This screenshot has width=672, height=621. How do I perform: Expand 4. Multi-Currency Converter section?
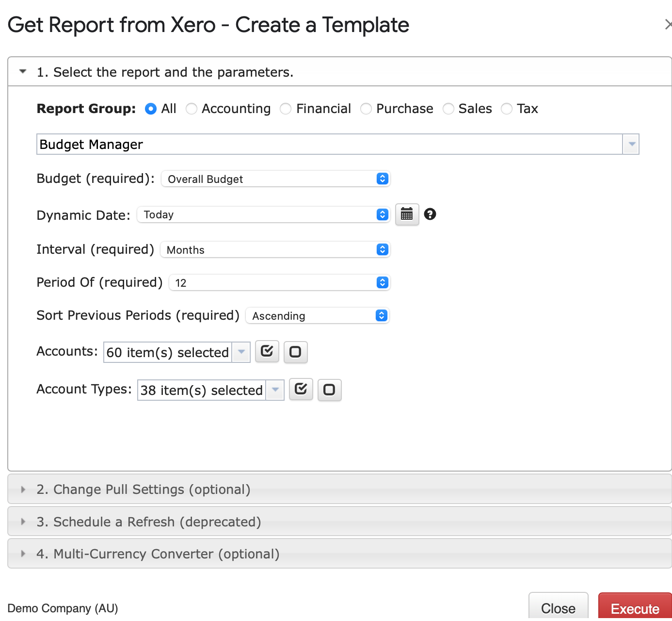tap(340, 554)
